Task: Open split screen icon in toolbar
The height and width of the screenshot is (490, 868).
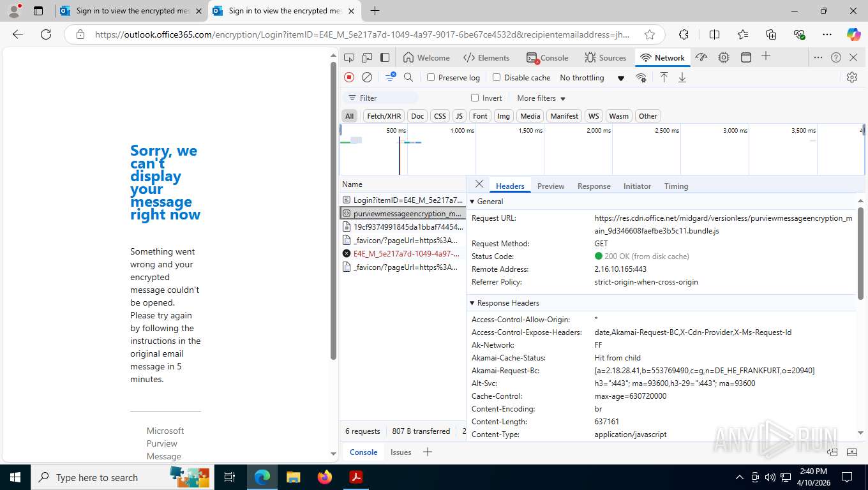Action: pos(714,34)
